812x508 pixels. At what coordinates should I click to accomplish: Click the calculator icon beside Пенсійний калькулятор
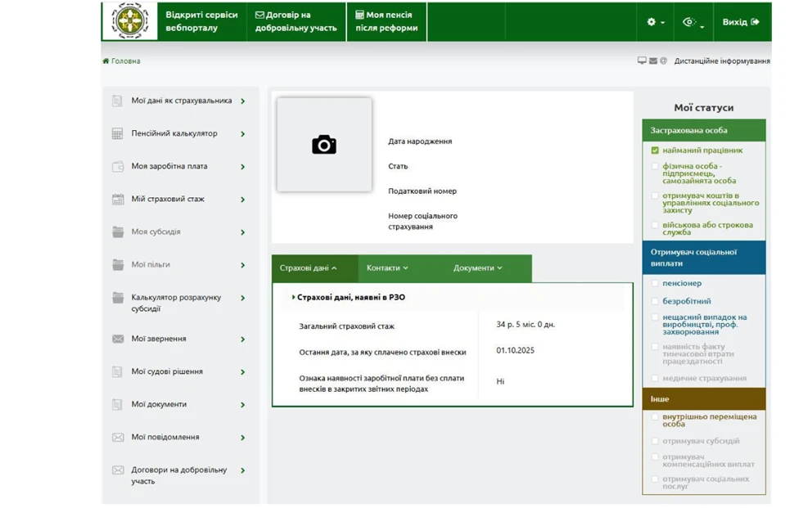pyautogui.click(x=118, y=134)
